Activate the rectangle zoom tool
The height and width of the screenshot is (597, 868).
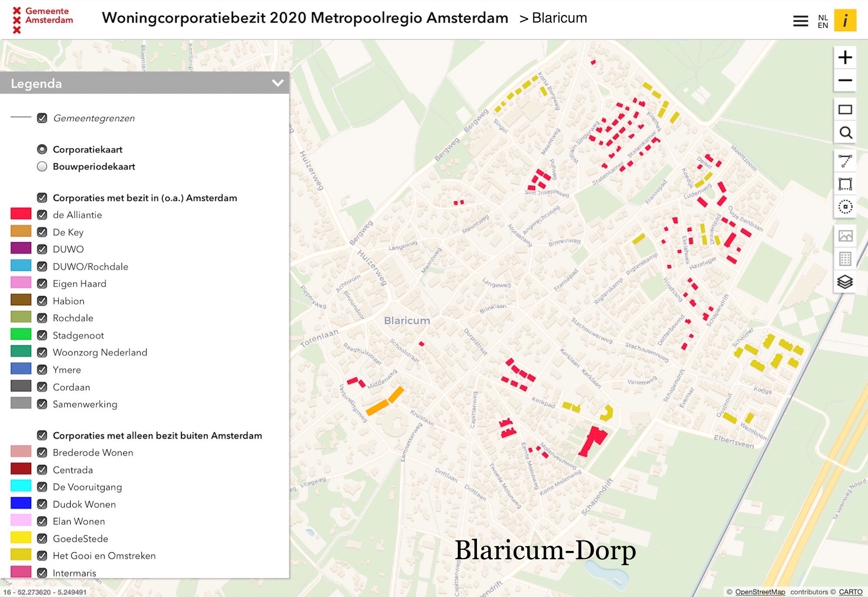point(845,109)
